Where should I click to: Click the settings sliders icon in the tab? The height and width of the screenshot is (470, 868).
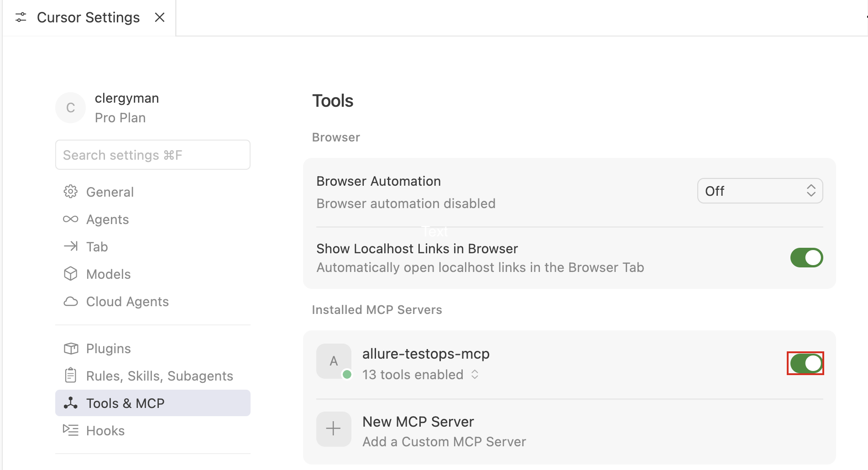point(21,17)
